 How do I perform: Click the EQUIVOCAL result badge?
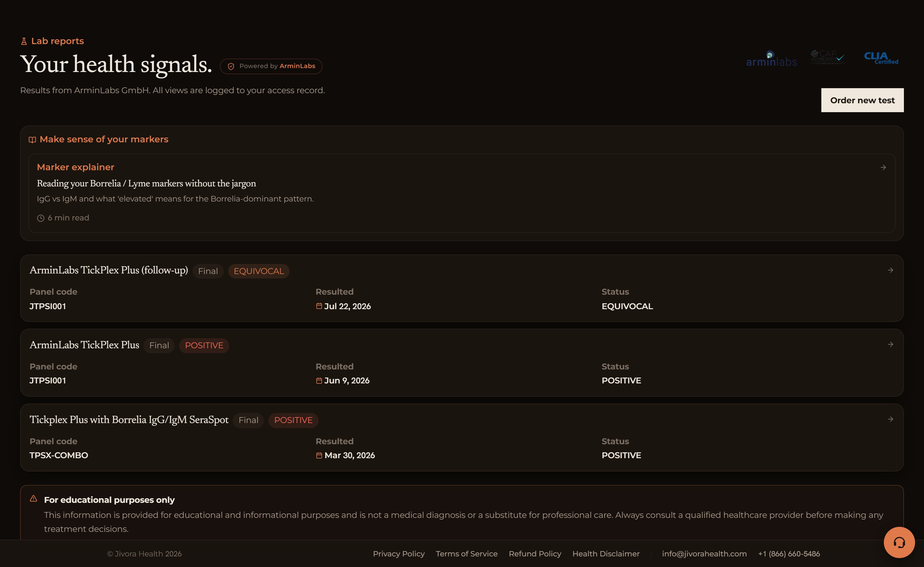click(x=259, y=271)
